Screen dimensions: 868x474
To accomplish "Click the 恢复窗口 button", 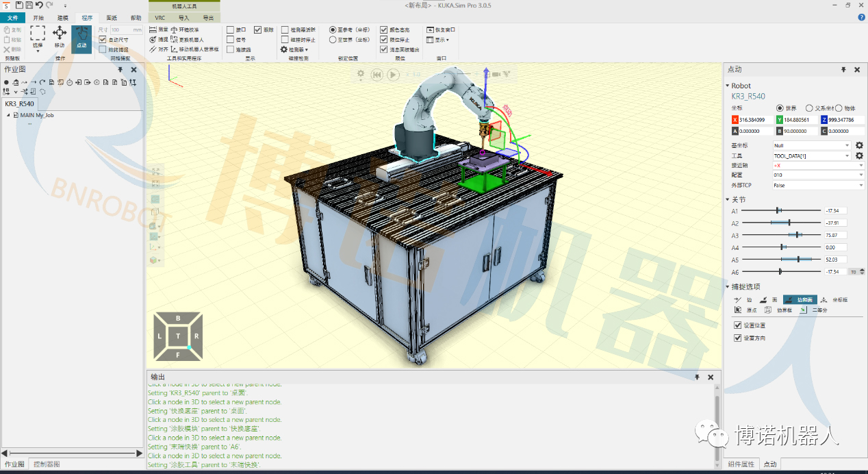I will (441, 30).
